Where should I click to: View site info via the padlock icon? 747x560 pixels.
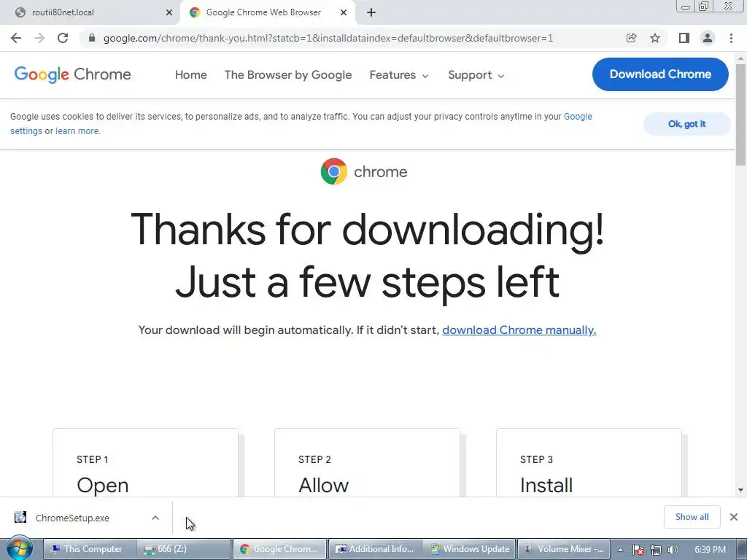coord(92,38)
